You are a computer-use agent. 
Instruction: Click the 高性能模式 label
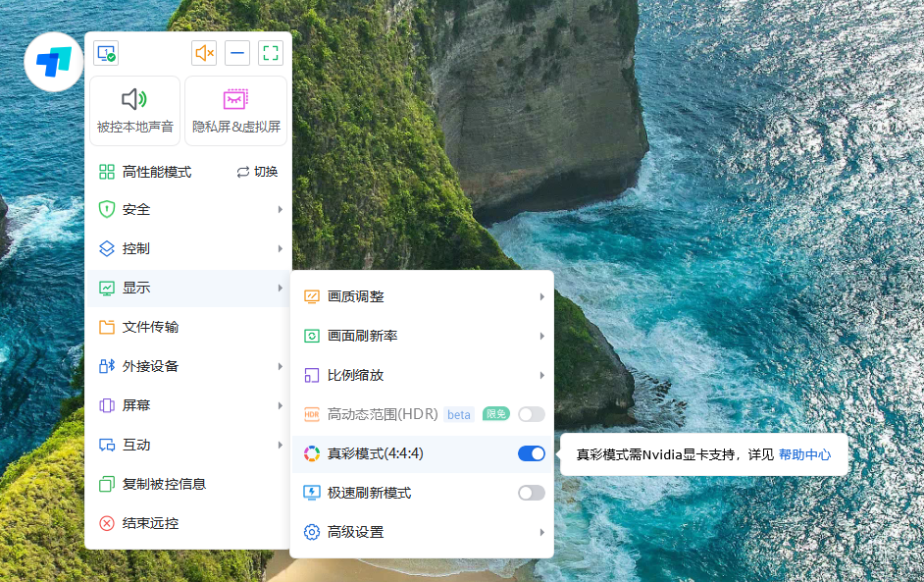157,172
